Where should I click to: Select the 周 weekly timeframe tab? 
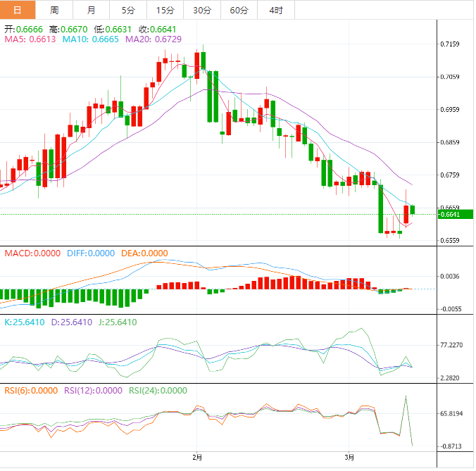tap(55, 10)
